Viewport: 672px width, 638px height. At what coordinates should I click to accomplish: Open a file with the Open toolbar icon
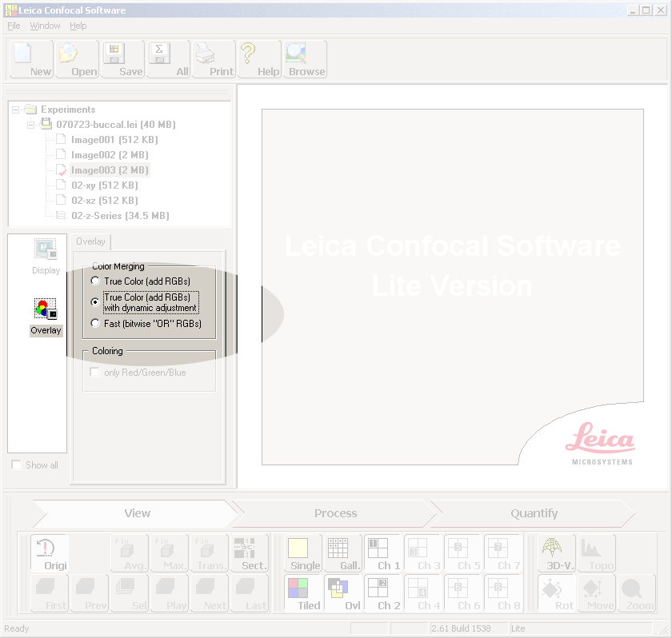point(77,59)
